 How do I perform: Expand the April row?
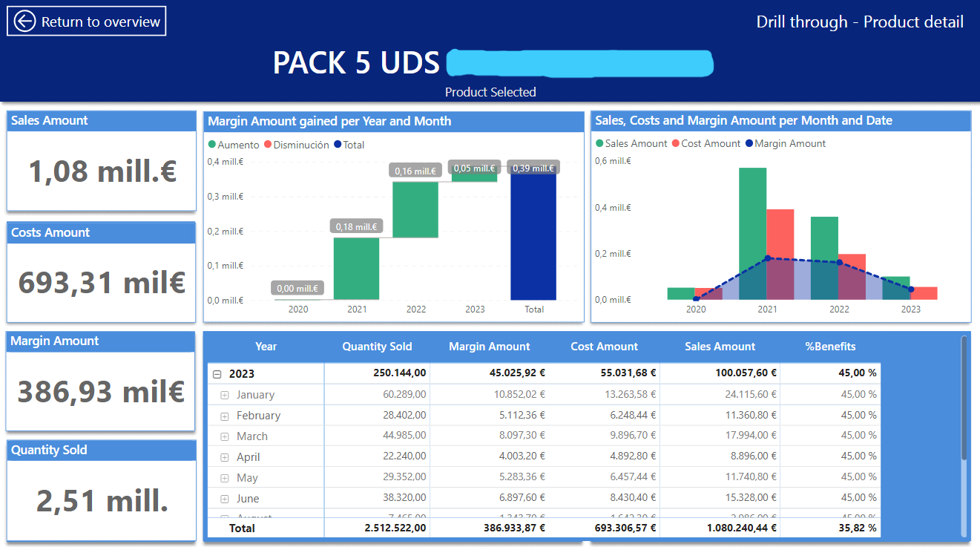click(x=225, y=458)
